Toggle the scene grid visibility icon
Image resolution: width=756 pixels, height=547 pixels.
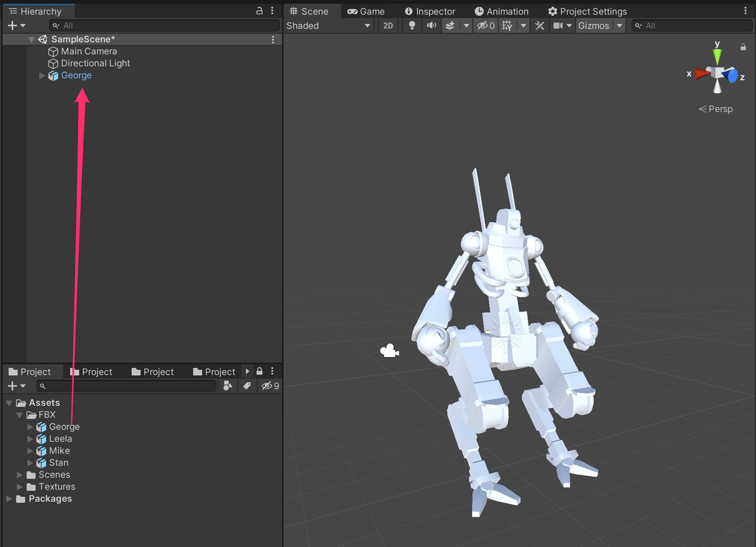click(506, 26)
